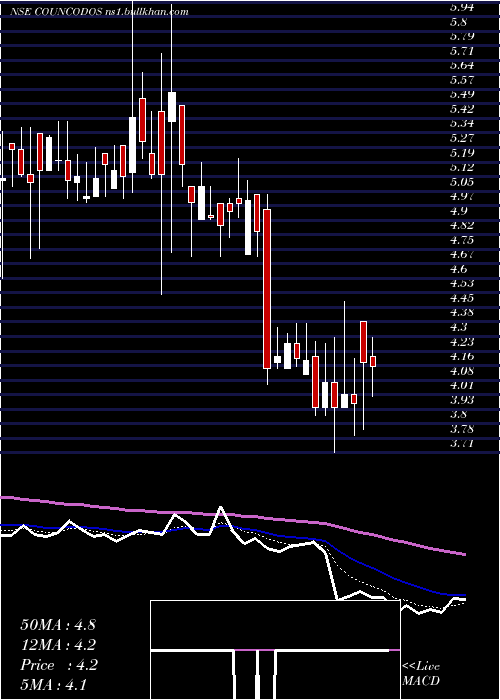Viewport: 500px width, 700px height.
Task: Click the 4.01 price axis label
Action: pyautogui.click(x=462, y=385)
